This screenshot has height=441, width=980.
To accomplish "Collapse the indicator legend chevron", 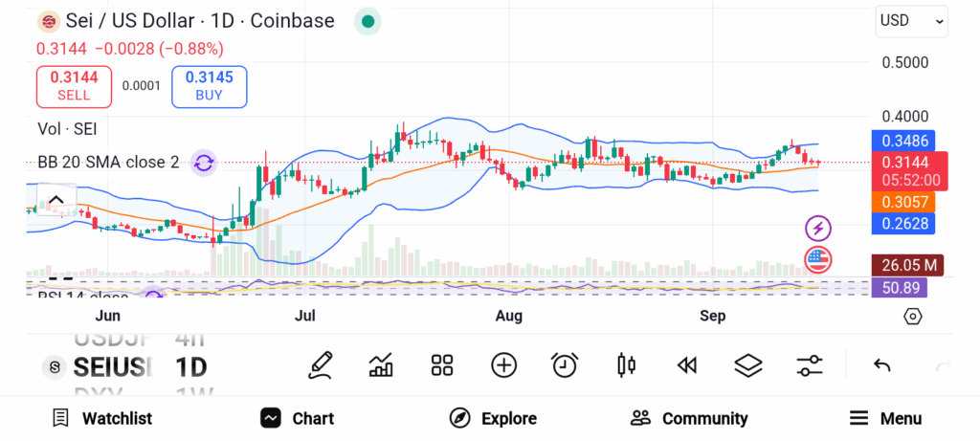I will 56,200.
